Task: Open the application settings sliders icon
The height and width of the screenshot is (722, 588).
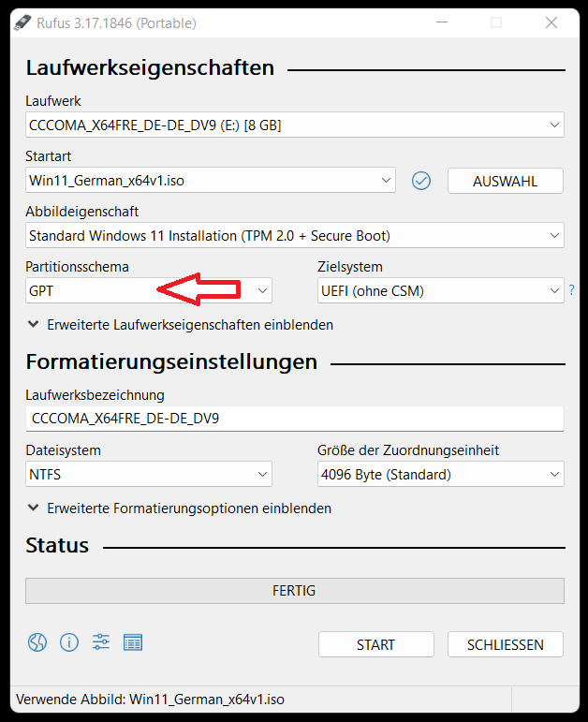Action: (101, 641)
